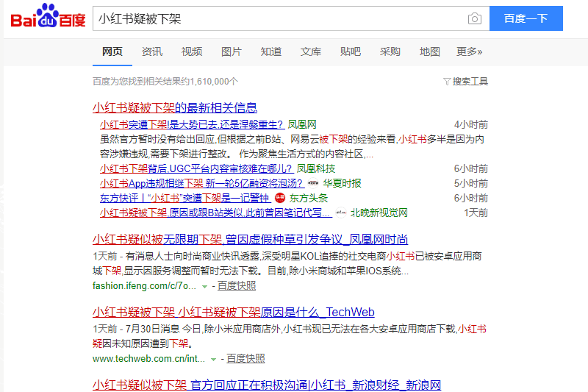Open 小红书疑被下架的最新相关信息 heading link
Viewport: 588px width, 392px height.
175,107
